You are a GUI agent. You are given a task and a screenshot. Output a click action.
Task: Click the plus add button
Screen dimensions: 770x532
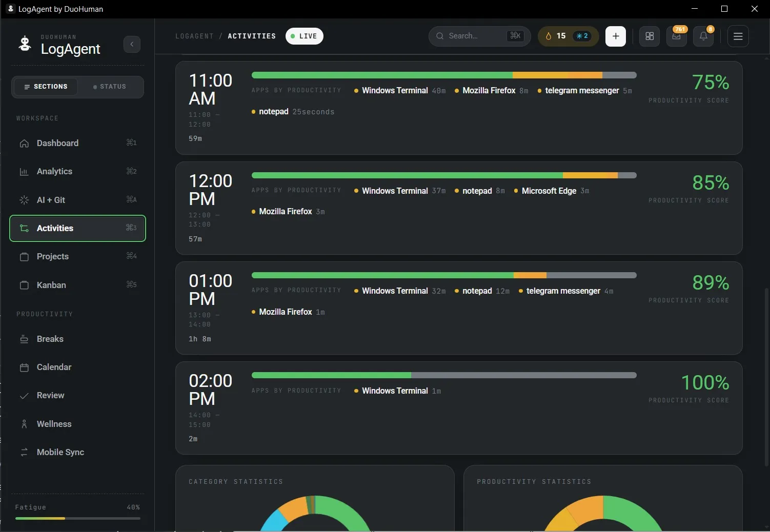pos(616,36)
